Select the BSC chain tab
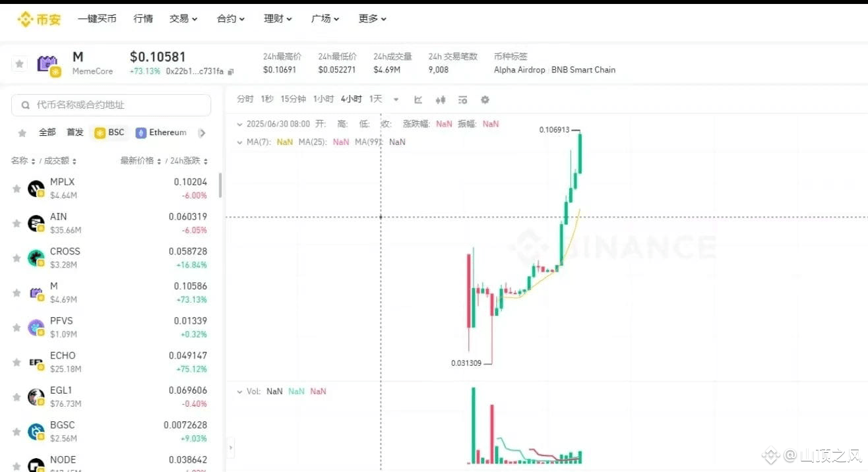Image resolution: width=868 pixels, height=472 pixels. [109, 133]
